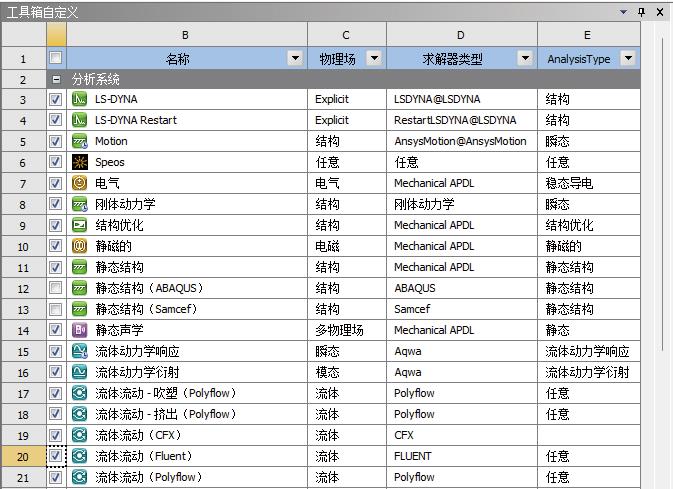Click the 电磁 physics cell

click(347, 246)
